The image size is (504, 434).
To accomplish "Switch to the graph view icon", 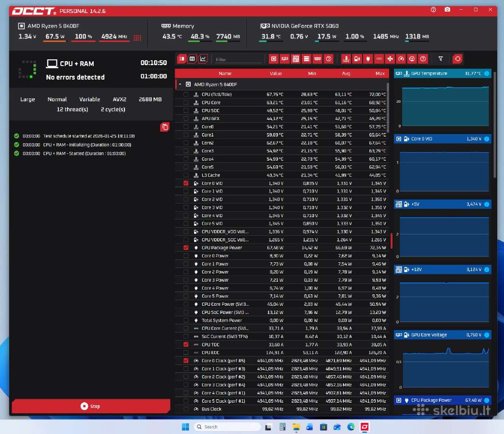I will click(x=203, y=59).
